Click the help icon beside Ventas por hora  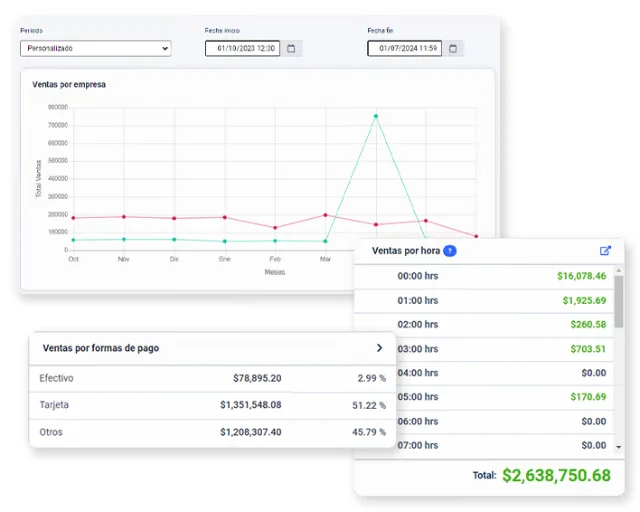[450, 251]
